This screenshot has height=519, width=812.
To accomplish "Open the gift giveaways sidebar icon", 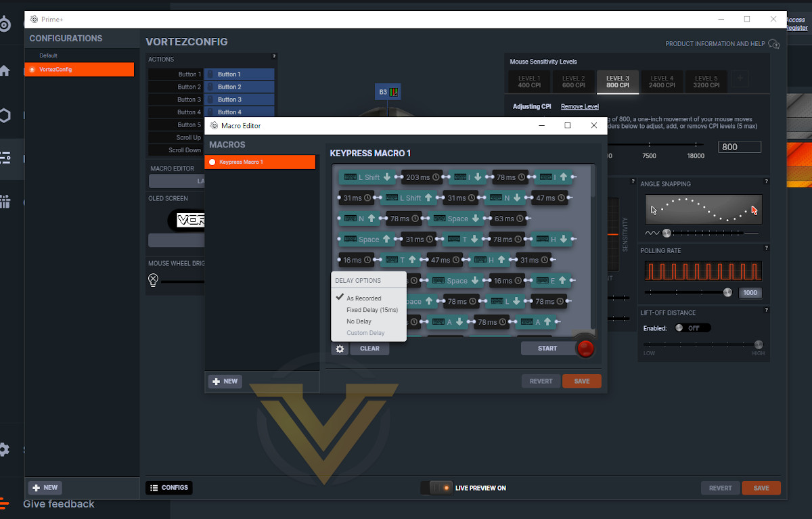I will click(x=5, y=202).
